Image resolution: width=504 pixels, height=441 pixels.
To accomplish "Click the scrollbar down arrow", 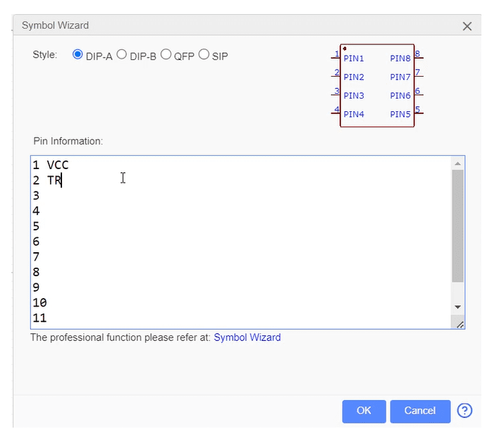I will 457,307.
